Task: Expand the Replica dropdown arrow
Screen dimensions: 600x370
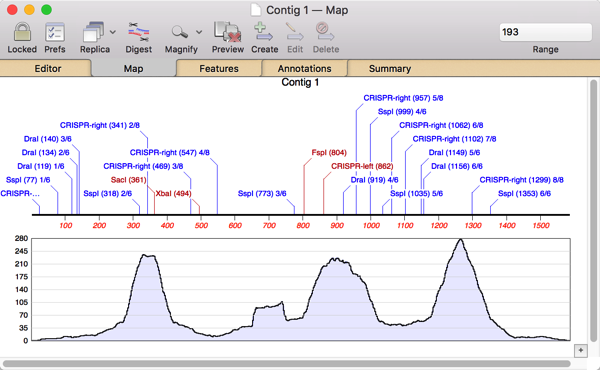Action: point(113,32)
